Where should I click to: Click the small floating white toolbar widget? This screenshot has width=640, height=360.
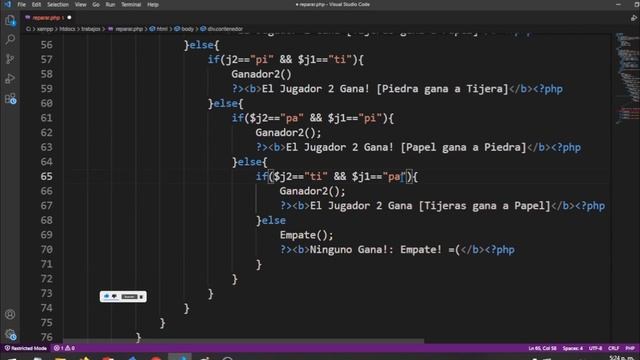(x=123, y=297)
